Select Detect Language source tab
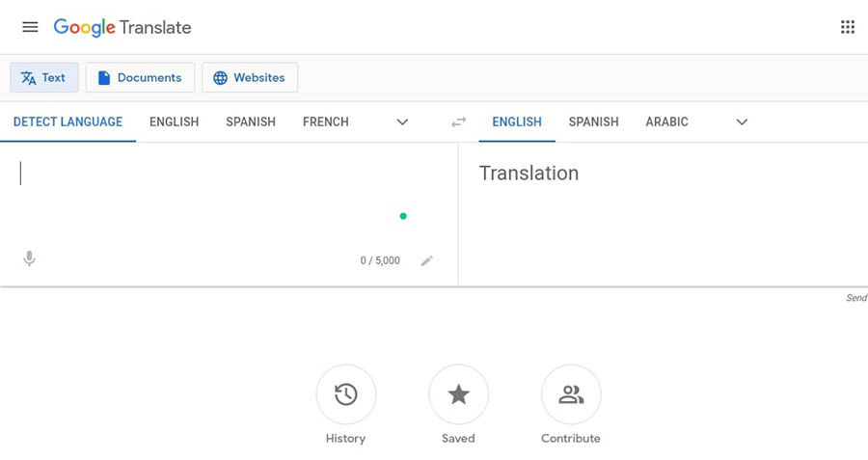This screenshot has height=460, width=868. tap(68, 122)
